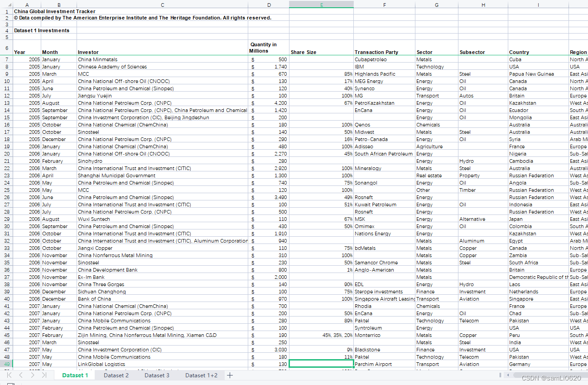Viewport: 588px width, 385px height.
Task: Select the 'Ex-Im Bank' investor cell
Action: (x=162, y=277)
